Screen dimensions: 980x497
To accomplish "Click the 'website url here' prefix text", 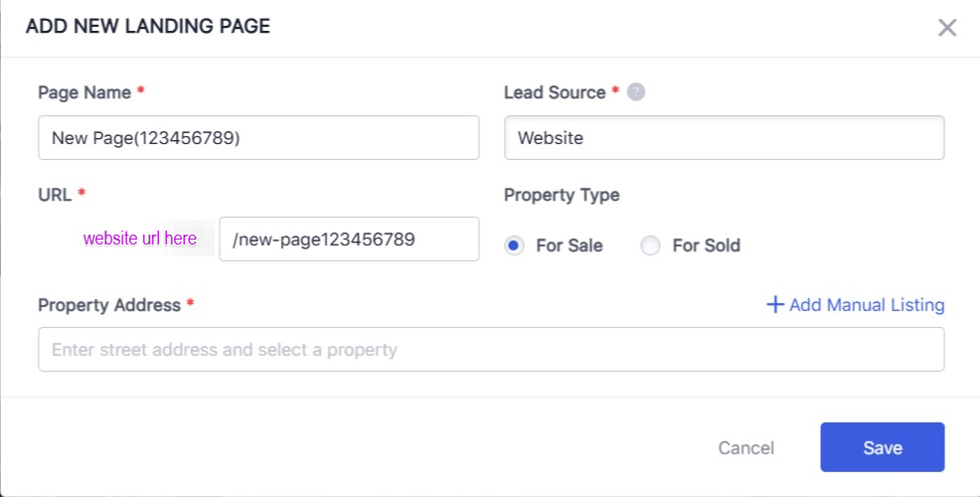I will (x=140, y=240).
